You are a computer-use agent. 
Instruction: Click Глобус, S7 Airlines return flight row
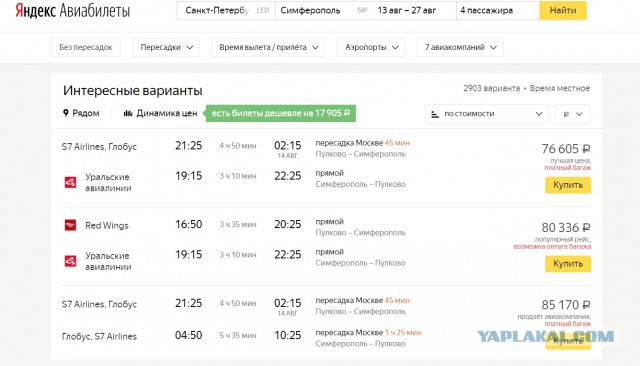point(99,337)
